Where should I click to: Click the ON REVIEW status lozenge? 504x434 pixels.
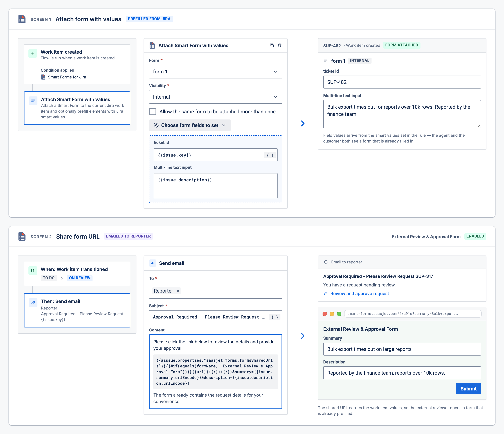pyautogui.click(x=80, y=278)
